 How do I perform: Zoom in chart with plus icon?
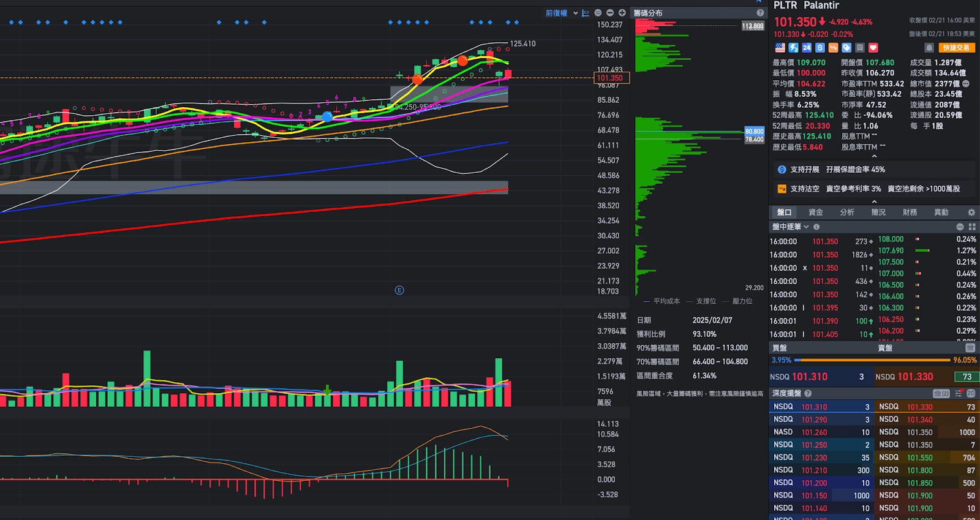622,13
